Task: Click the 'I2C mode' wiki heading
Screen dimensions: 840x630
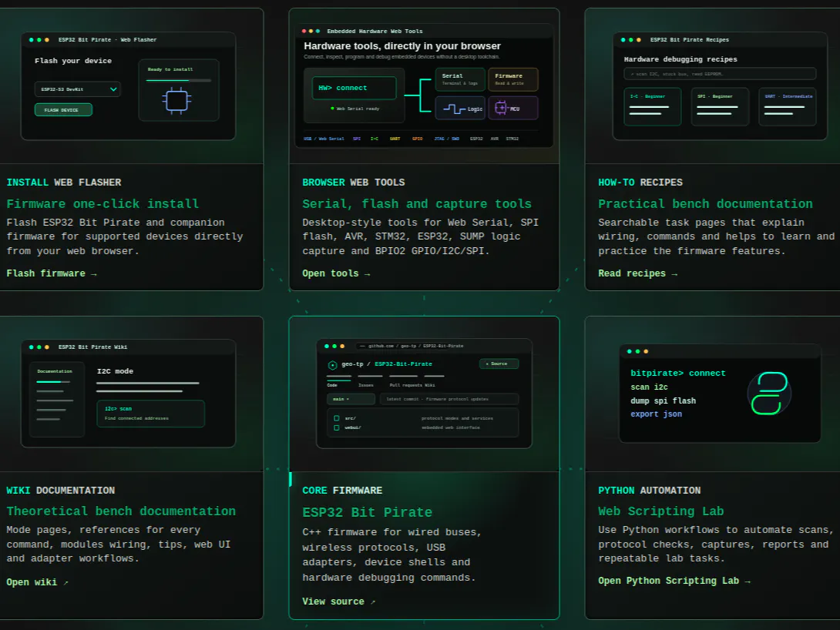Action: (x=115, y=371)
